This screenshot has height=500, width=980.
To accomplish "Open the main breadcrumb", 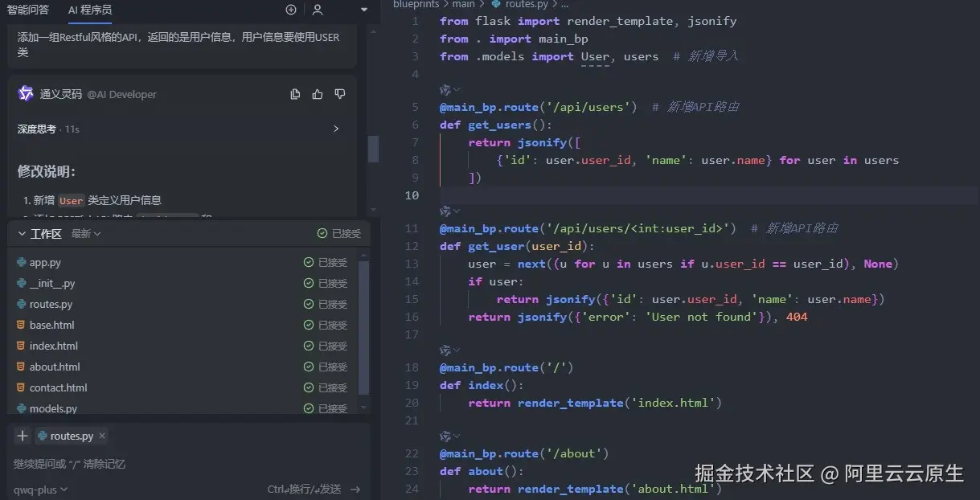I will [464, 4].
